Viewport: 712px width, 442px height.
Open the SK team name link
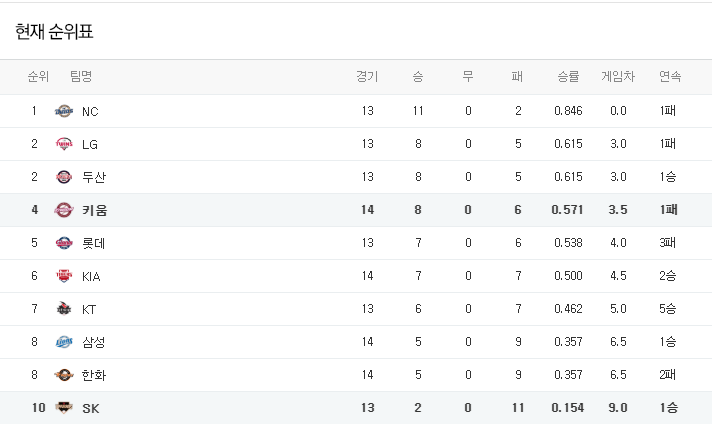pyautogui.click(x=91, y=408)
